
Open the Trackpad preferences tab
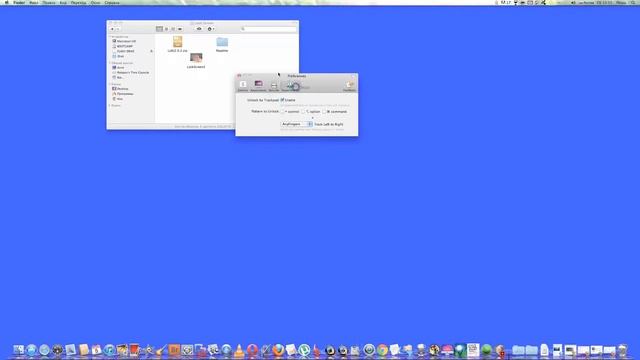pyautogui.click(x=291, y=85)
